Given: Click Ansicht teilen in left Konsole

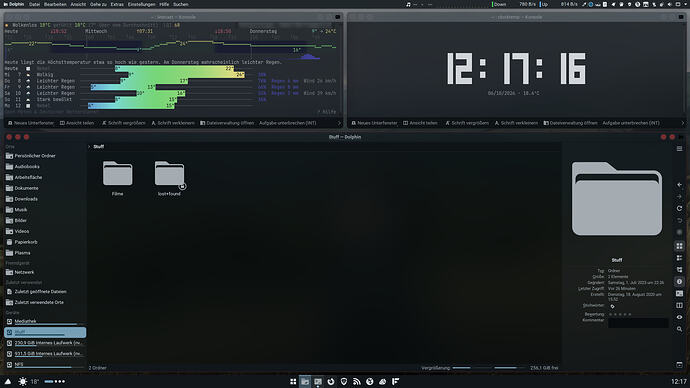Looking at the screenshot, I should tap(77, 123).
